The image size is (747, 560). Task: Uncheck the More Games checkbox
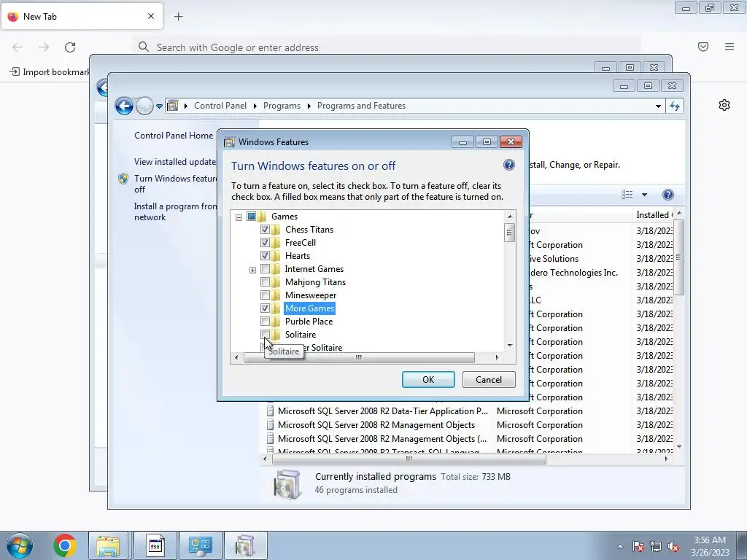(265, 308)
